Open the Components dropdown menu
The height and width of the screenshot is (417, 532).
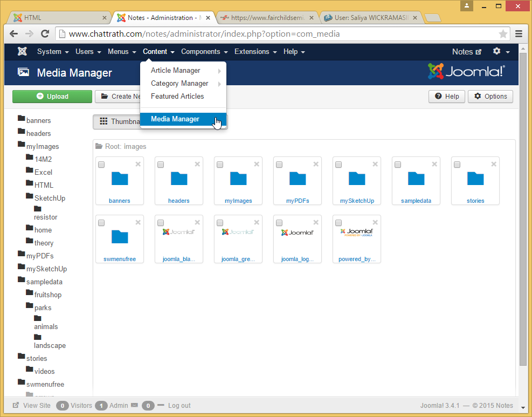(x=204, y=52)
